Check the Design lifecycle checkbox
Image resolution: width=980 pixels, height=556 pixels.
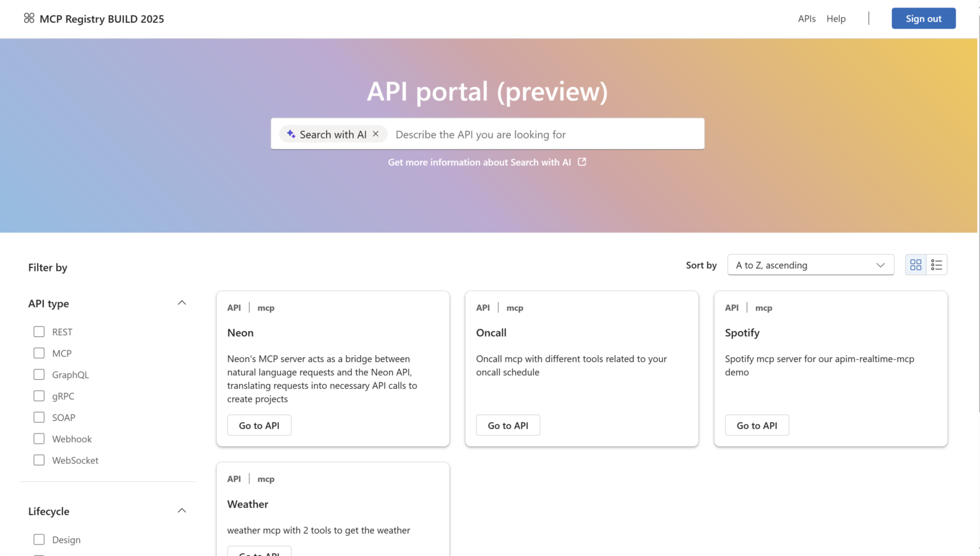pos(39,539)
